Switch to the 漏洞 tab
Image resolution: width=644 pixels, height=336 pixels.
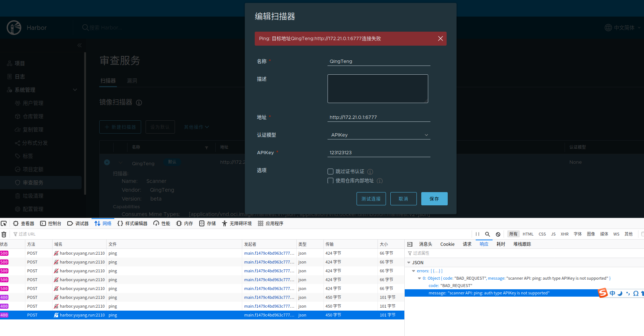click(132, 81)
